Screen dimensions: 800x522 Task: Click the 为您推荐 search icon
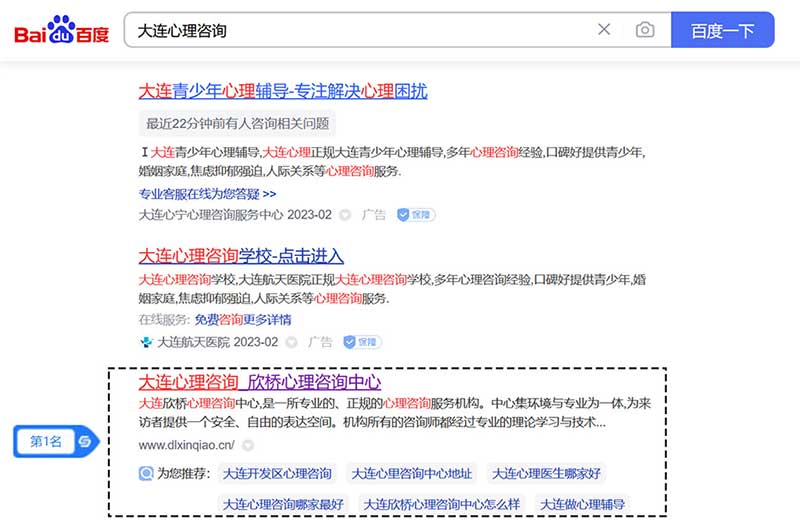coord(146,473)
